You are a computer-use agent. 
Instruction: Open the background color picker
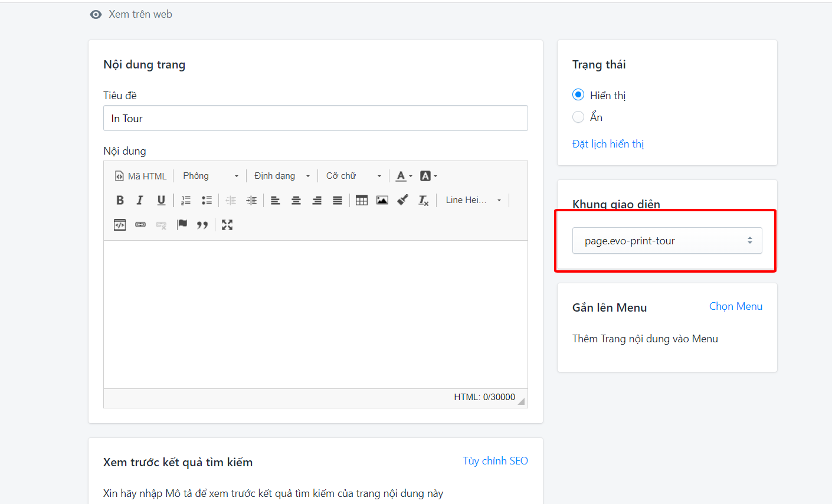pos(428,176)
